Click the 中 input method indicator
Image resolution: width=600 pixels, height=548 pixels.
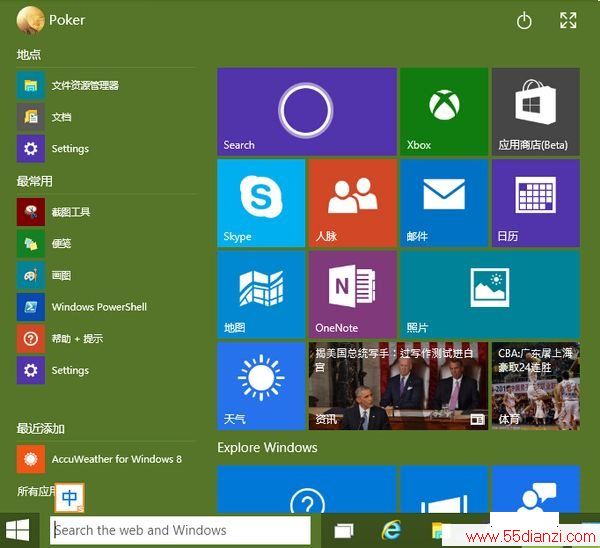pyautogui.click(x=69, y=497)
